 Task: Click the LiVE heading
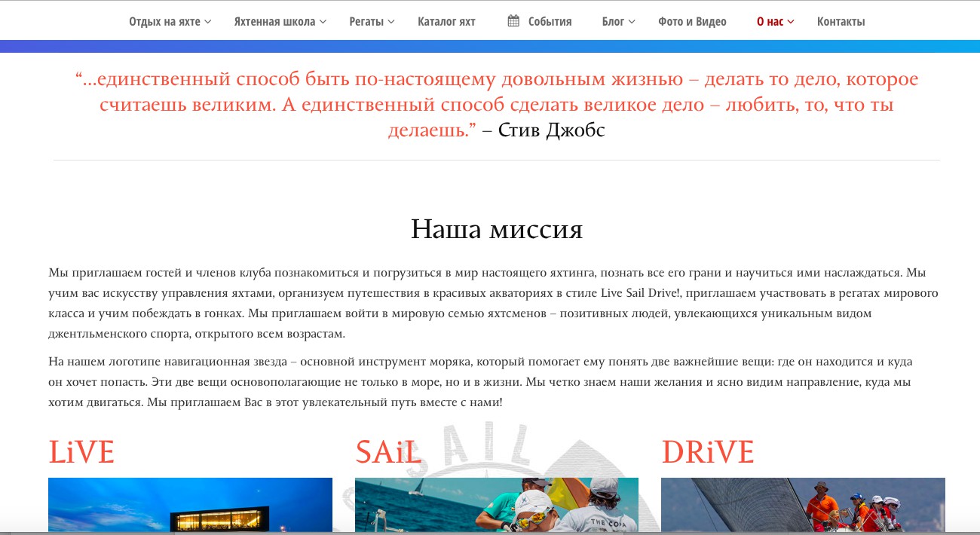[x=81, y=452]
